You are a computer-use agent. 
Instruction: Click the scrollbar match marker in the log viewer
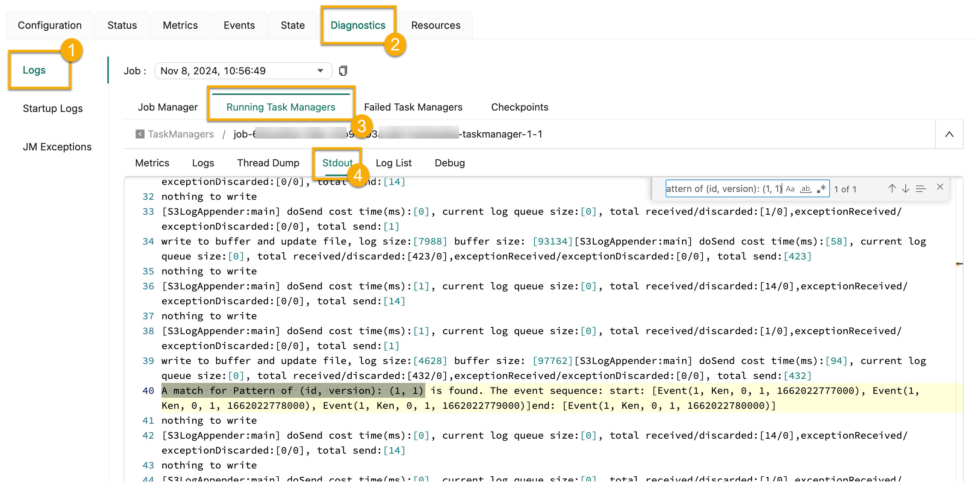pyautogui.click(x=959, y=263)
